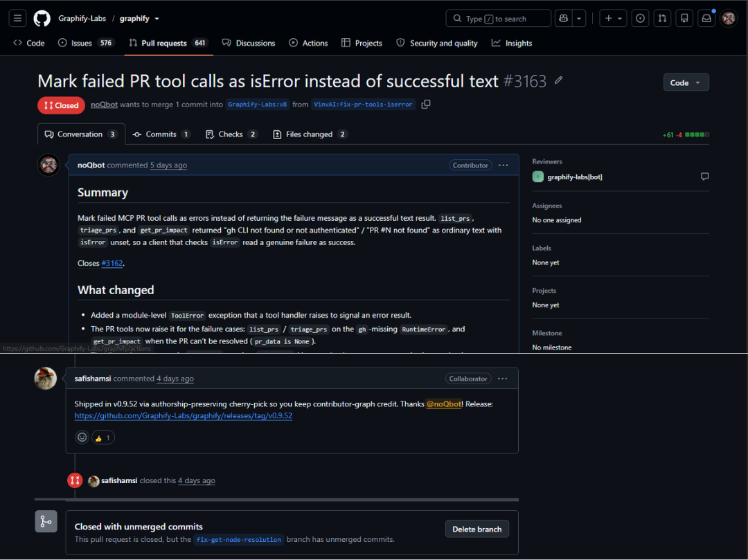Select the Files changed tab

[310, 134]
